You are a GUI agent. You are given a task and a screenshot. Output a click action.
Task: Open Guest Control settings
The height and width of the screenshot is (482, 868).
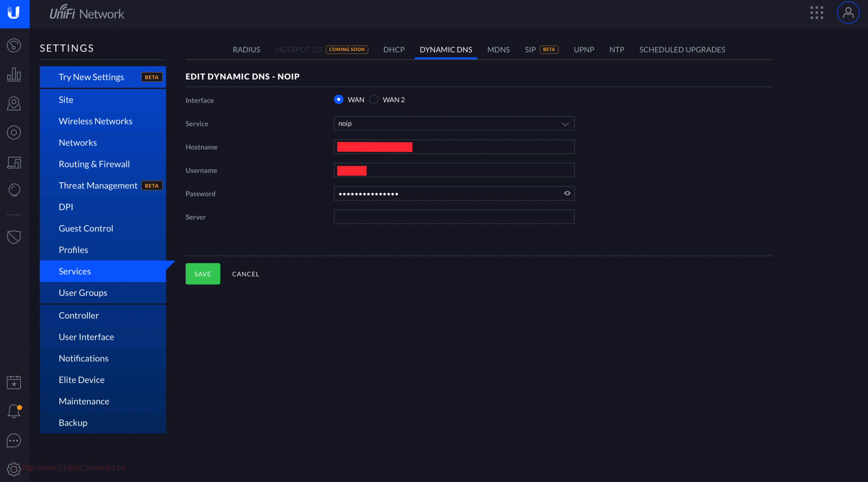click(x=103, y=228)
